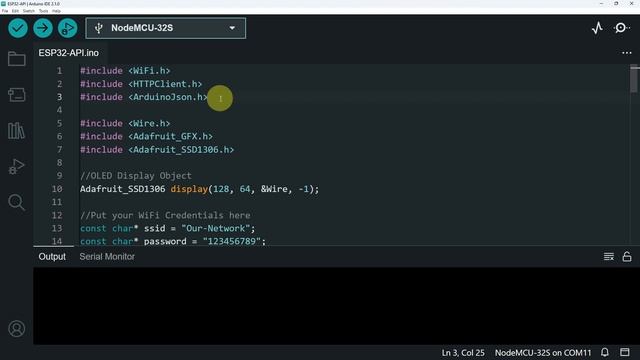Click the Ln 3, Col 25 status entry
The width and height of the screenshot is (640, 360).
pos(463,353)
